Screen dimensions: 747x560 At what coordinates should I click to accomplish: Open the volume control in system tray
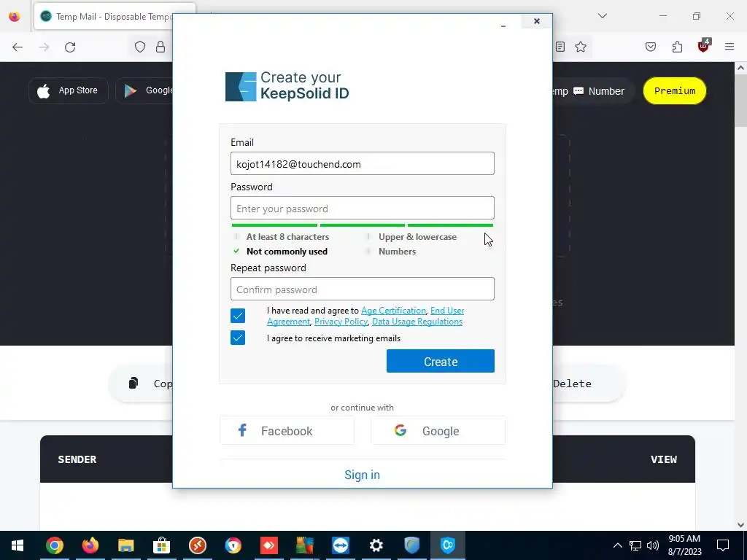[653, 545]
